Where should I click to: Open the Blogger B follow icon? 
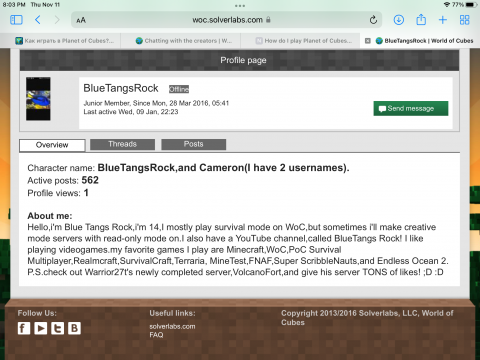(x=74, y=328)
